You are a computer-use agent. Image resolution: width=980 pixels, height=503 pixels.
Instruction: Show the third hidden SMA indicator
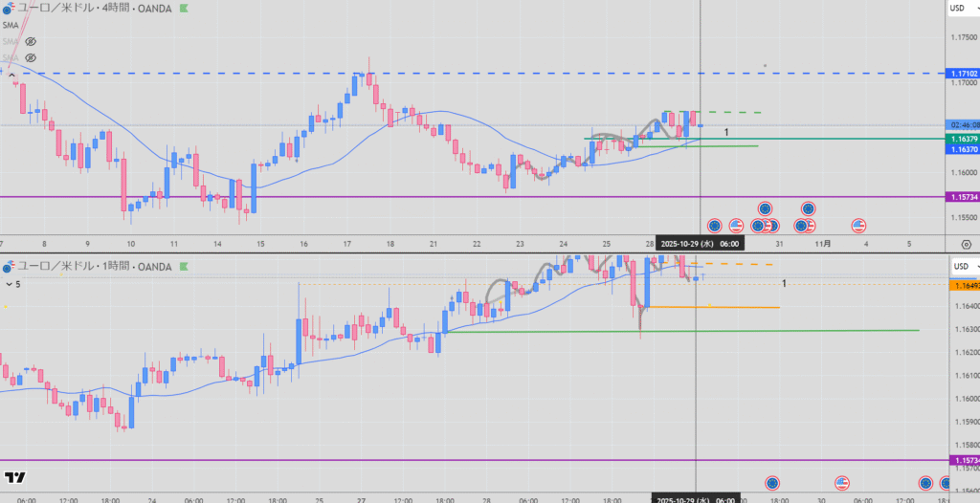click(x=31, y=58)
